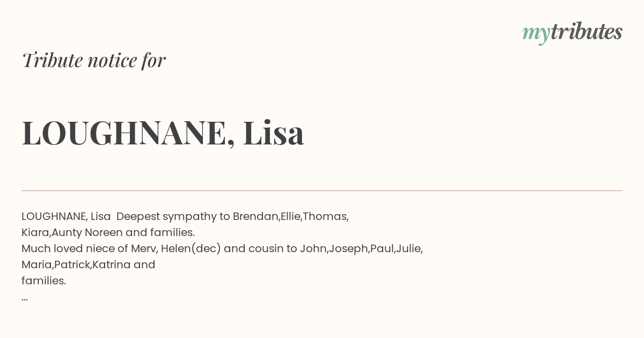Screen dimensions: 644x338
Task: Click the 'Much loved niece of Merv' line
Action: tap(222, 248)
